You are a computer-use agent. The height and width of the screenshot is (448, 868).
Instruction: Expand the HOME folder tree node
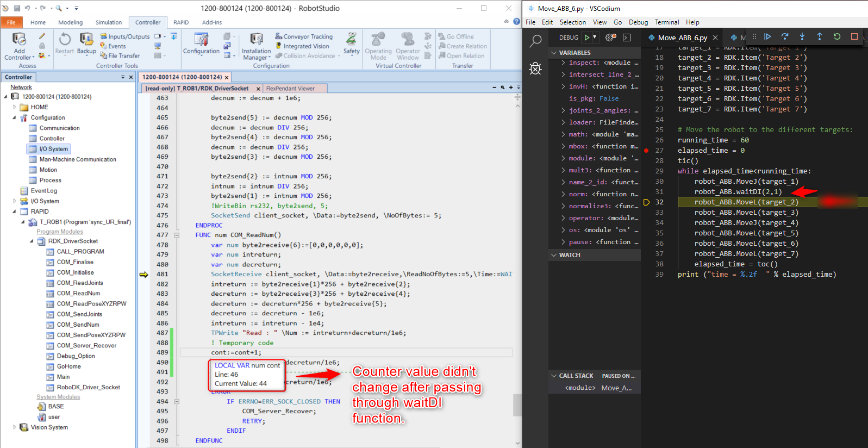click(x=15, y=107)
